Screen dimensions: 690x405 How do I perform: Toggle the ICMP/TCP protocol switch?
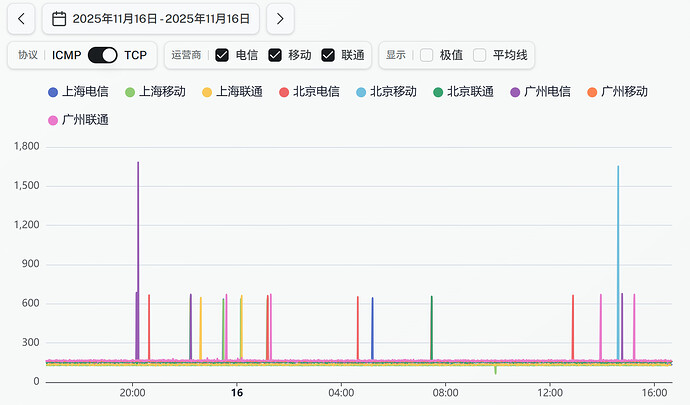point(103,55)
